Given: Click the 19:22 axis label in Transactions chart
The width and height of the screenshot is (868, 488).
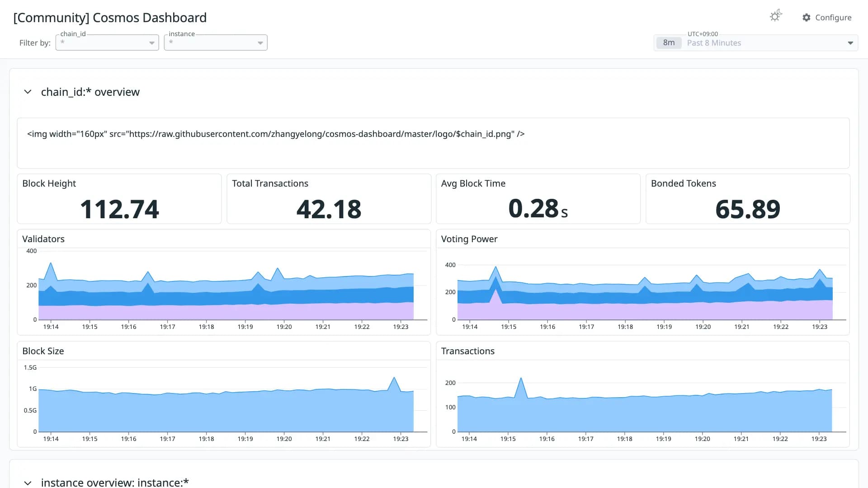Looking at the screenshot, I should click(780, 439).
